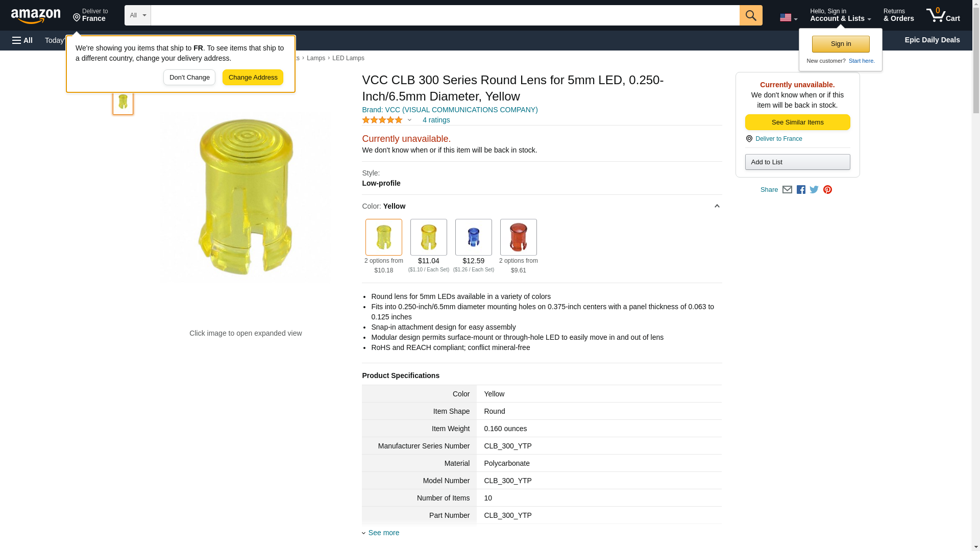Open the shopping cart
Image resolution: width=980 pixels, height=551 pixels.
(943, 15)
